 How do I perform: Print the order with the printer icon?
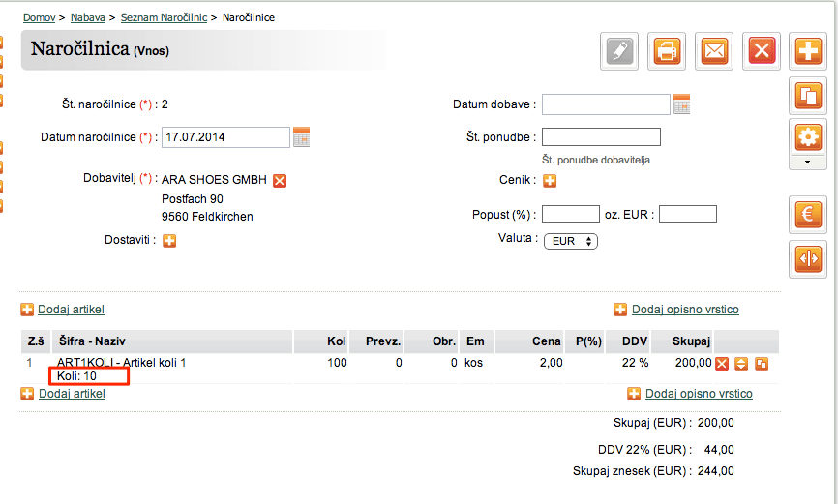667,51
